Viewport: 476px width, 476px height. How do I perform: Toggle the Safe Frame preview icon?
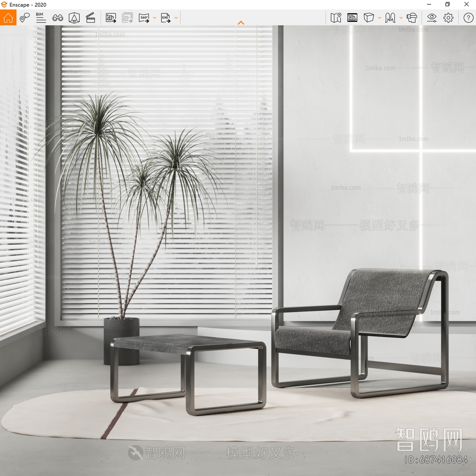(x=352, y=18)
